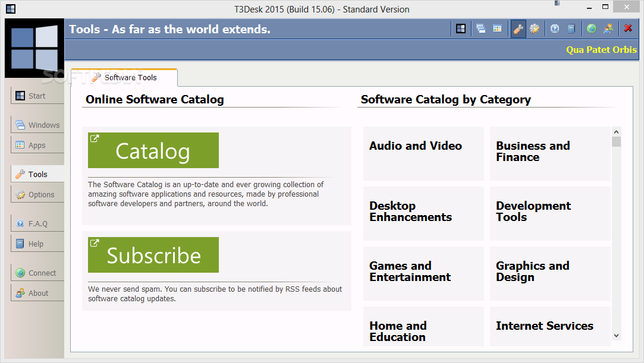Click the green Catalog button
This screenshot has width=644, height=363.
[153, 150]
